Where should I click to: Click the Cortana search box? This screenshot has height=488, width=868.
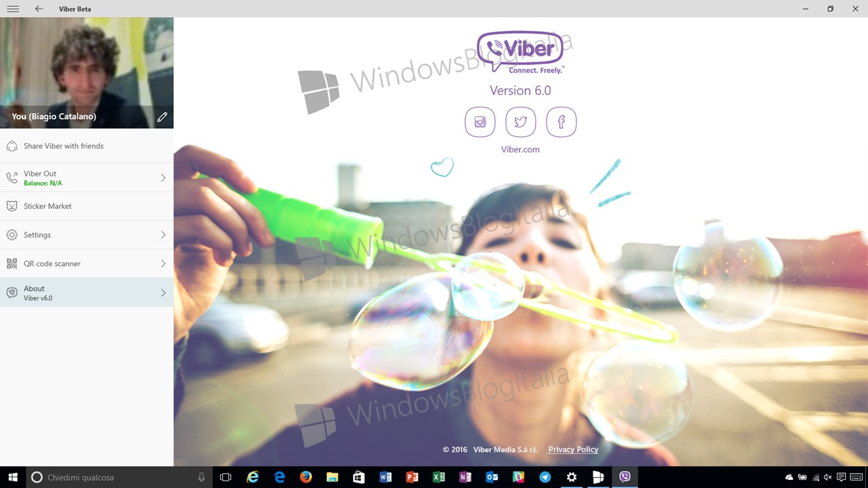tap(119, 477)
